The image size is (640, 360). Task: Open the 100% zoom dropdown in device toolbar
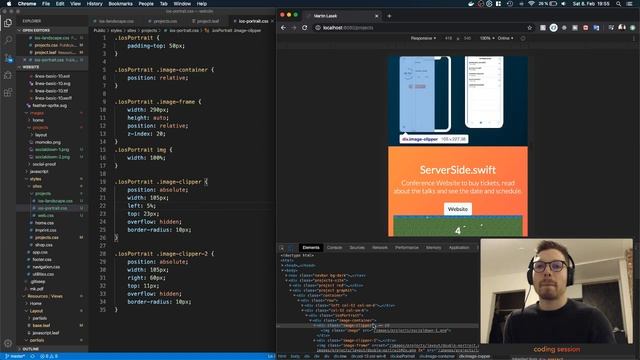pyautogui.click(x=487, y=38)
